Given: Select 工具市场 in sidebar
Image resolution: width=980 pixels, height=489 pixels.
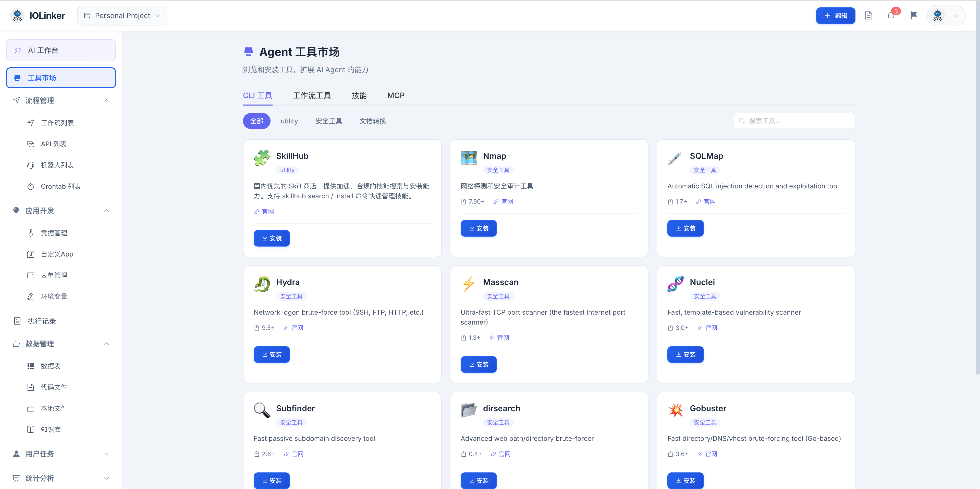Looking at the screenshot, I should pos(61,78).
